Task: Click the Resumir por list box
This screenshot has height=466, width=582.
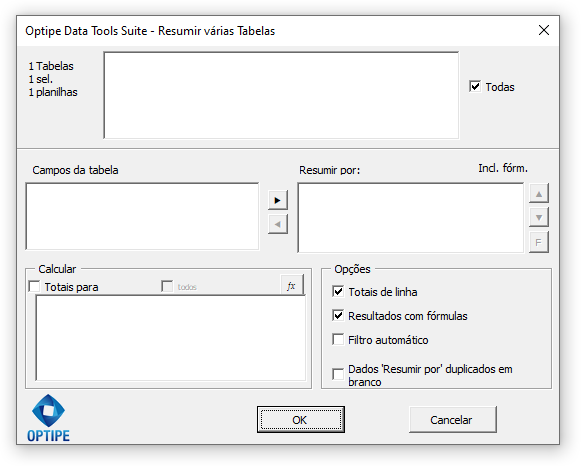Action: (411, 218)
